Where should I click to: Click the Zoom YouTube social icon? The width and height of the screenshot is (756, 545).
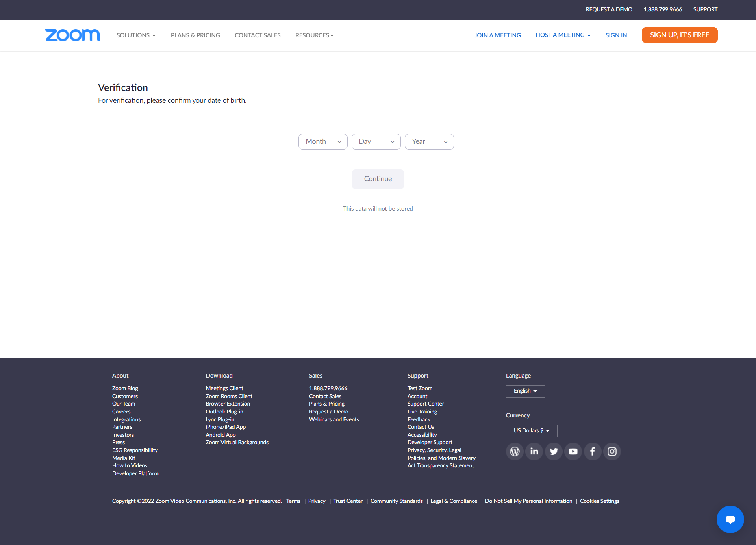tap(573, 451)
